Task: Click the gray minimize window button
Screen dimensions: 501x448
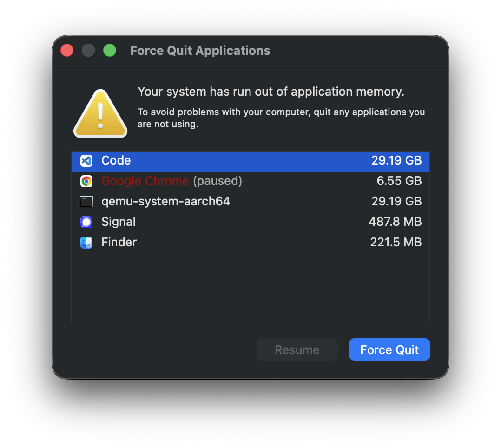Action: [88, 50]
